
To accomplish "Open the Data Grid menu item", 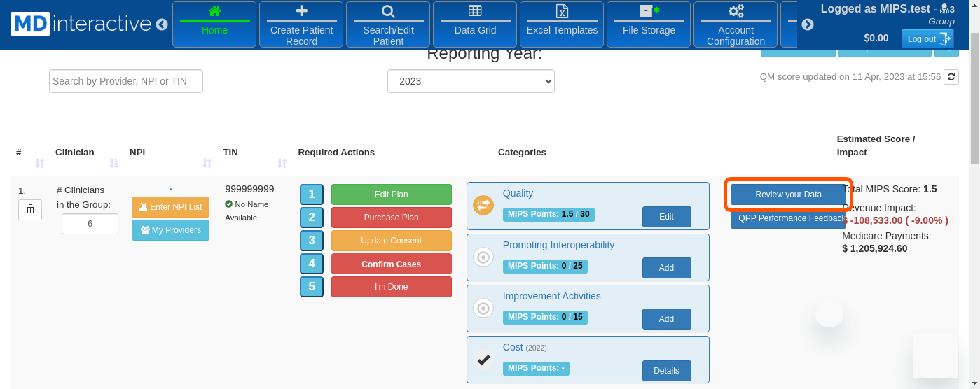I will (475, 24).
